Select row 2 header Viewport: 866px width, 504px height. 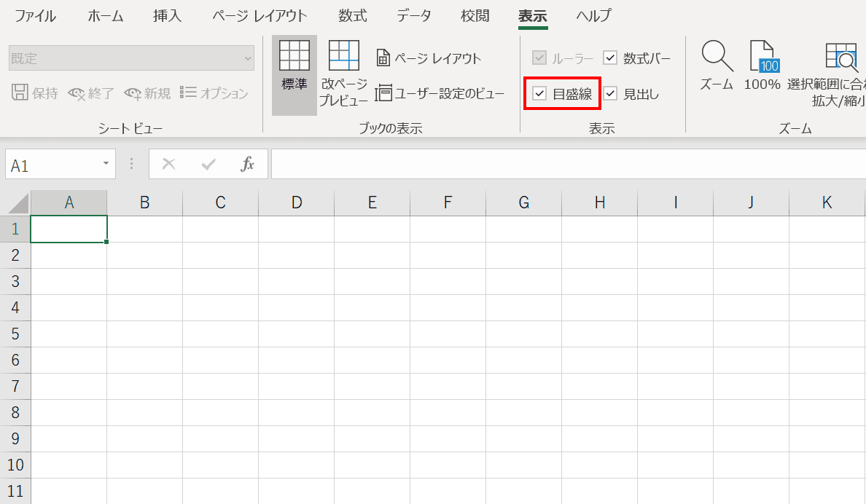click(15, 255)
